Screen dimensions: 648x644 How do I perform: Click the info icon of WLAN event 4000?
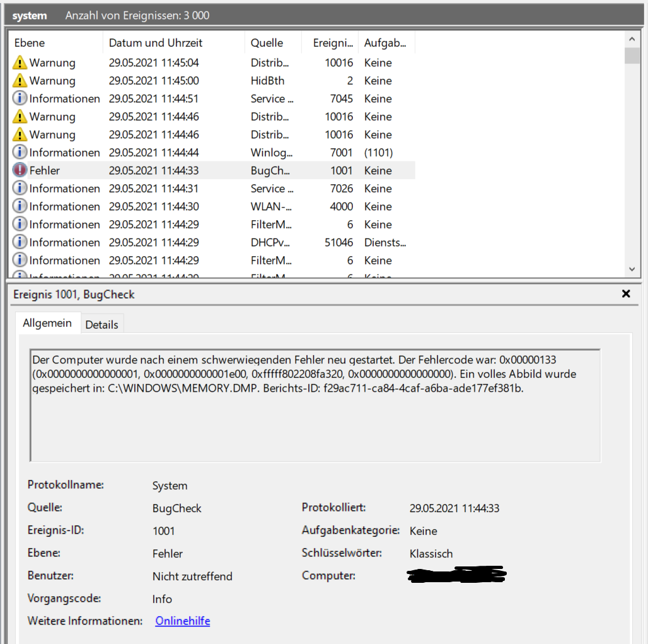[x=20, y=206]
